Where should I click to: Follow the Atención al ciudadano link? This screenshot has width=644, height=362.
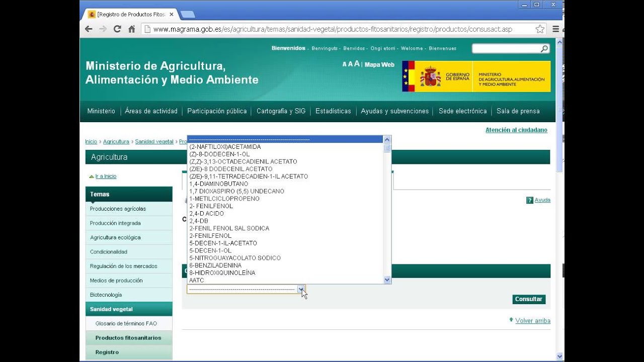516,130
